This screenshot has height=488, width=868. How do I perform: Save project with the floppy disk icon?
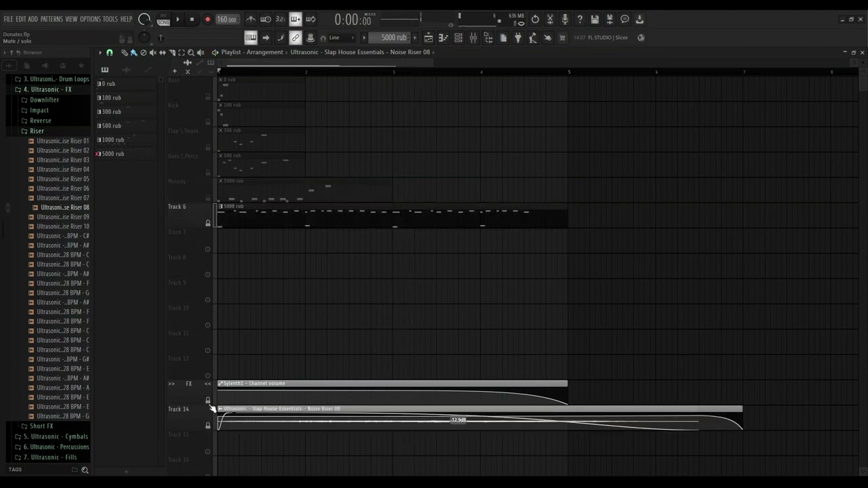pos(595,19)
